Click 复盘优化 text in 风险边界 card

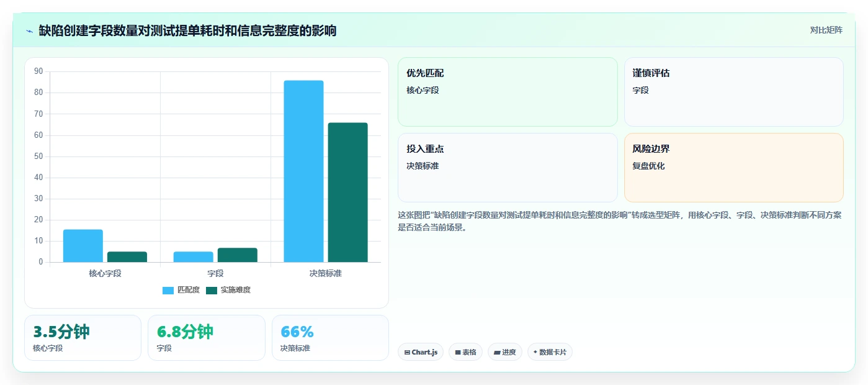point(648,166)
